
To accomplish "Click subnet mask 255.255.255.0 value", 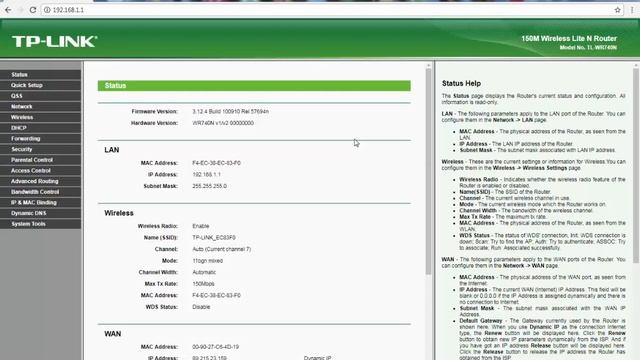I will pos(209,186).
